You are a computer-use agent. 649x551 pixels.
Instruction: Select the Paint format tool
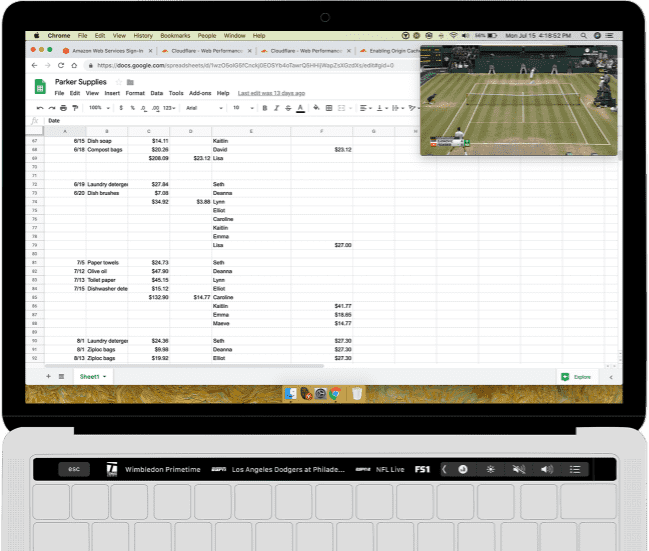75,108
